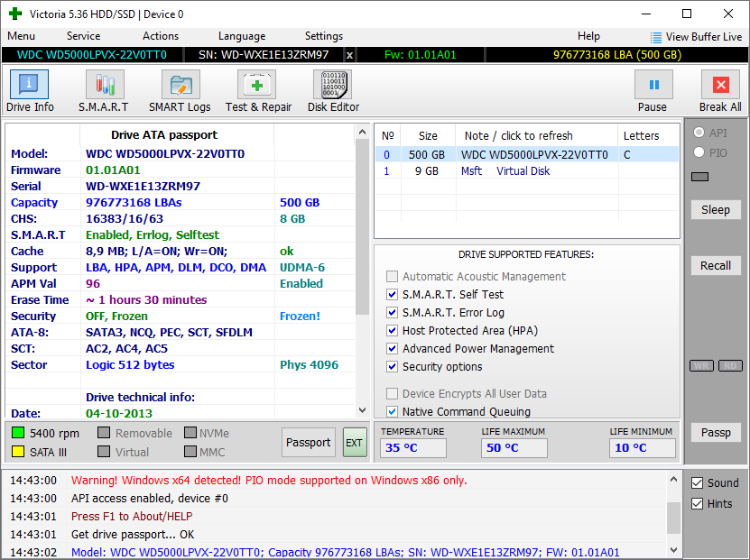750x560 pixels.
Task: Click the Passport button
Action: (x=309, y=443)
